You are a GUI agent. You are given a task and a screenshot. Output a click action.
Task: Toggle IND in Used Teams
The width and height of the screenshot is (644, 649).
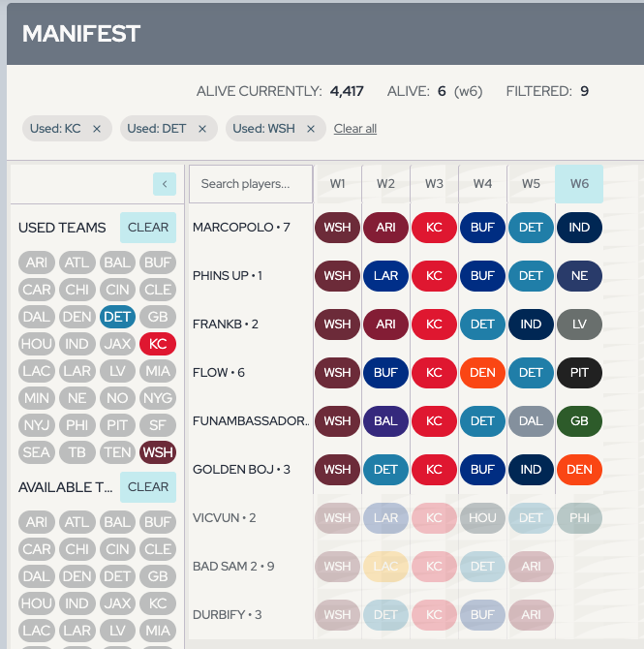tap(77, 344)
